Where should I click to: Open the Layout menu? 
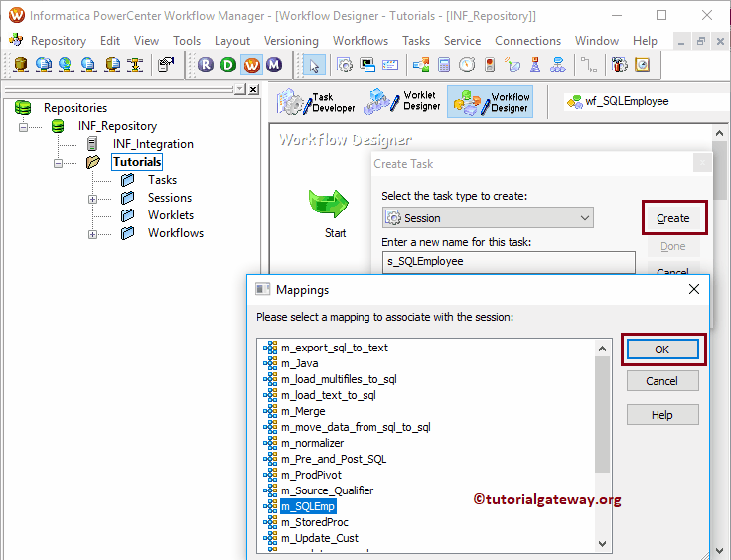232,41
